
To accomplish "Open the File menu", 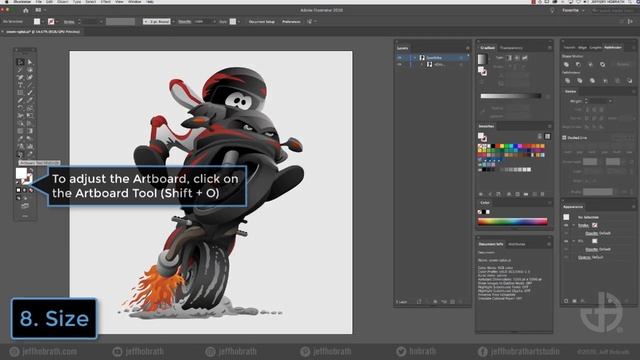I will 38,2.
